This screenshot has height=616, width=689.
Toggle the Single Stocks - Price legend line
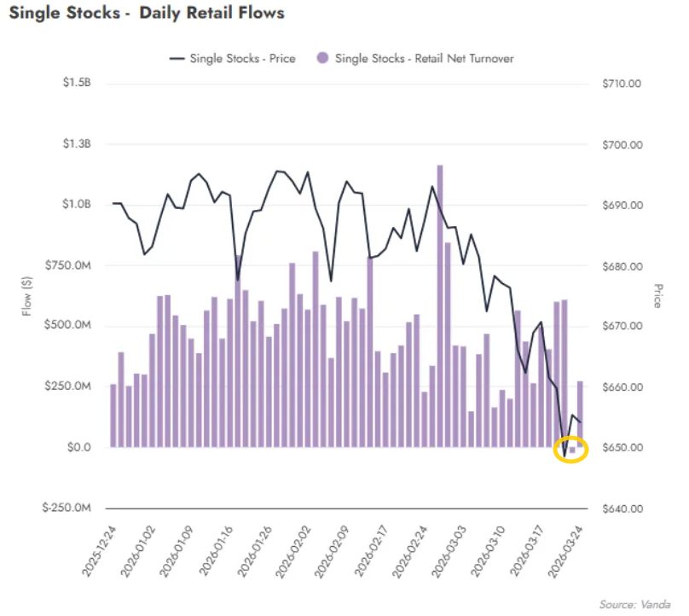pyautogui.click(x=230, y=59)
